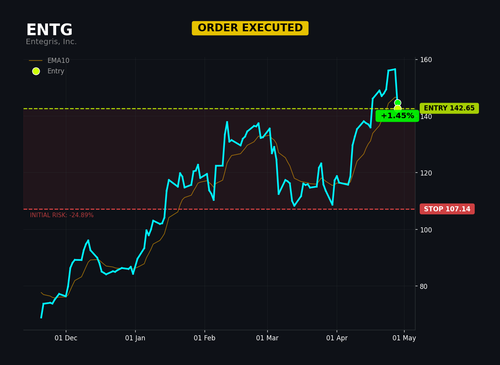Click the 01 Dec x-axis label
Screen dimensions: 500x365
point(66,338)
